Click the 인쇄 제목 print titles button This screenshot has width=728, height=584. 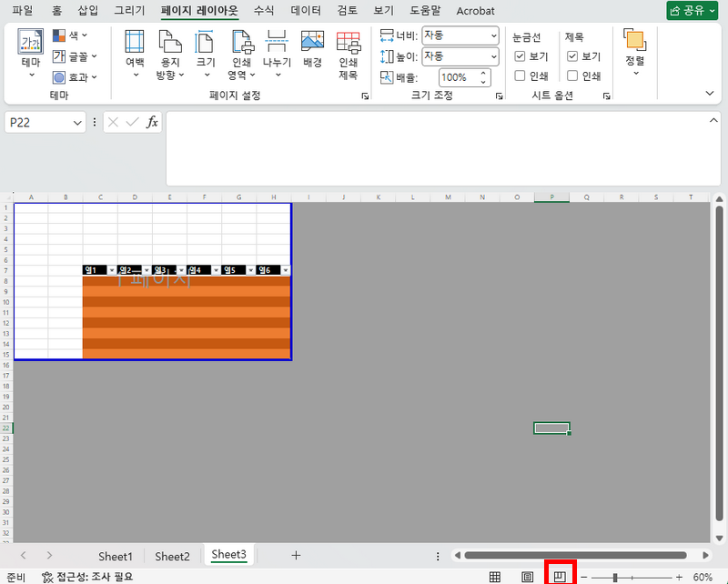tap(349, 55)
